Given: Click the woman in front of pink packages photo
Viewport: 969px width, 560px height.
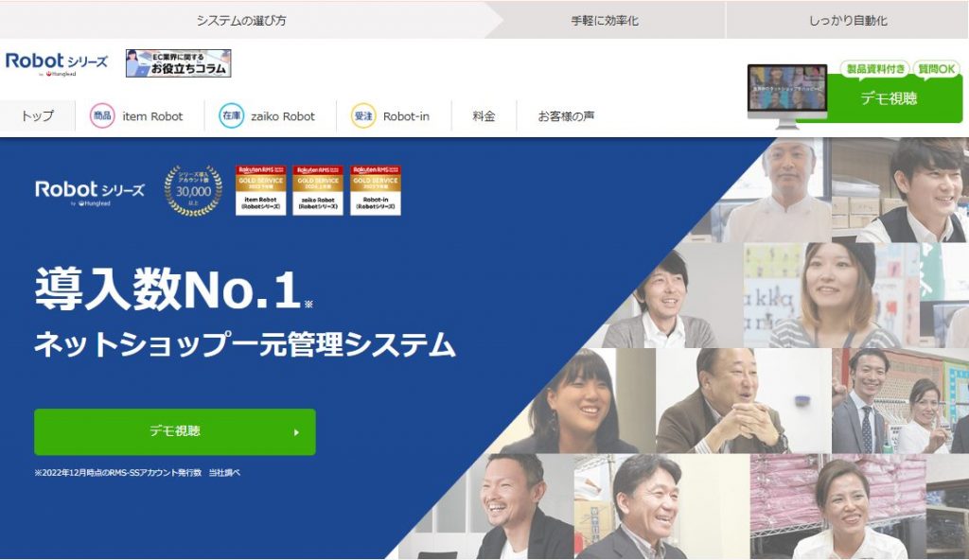Looking at the screenshot, I should (x=838, y=507).
